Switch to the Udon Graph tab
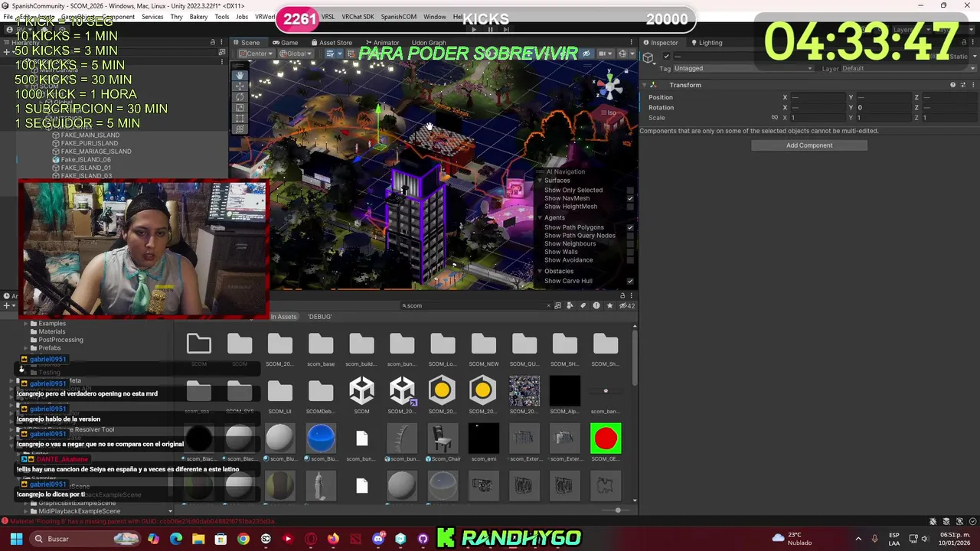 coord(429,43)
